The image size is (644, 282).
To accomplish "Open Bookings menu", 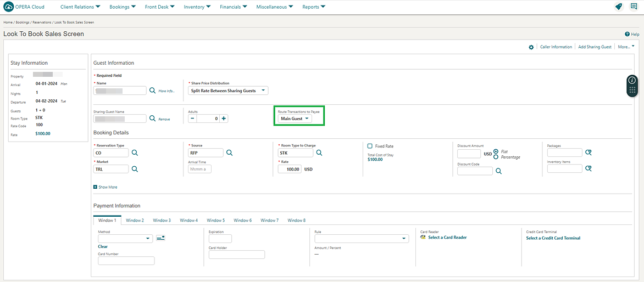I will click(x=123, y=7).
